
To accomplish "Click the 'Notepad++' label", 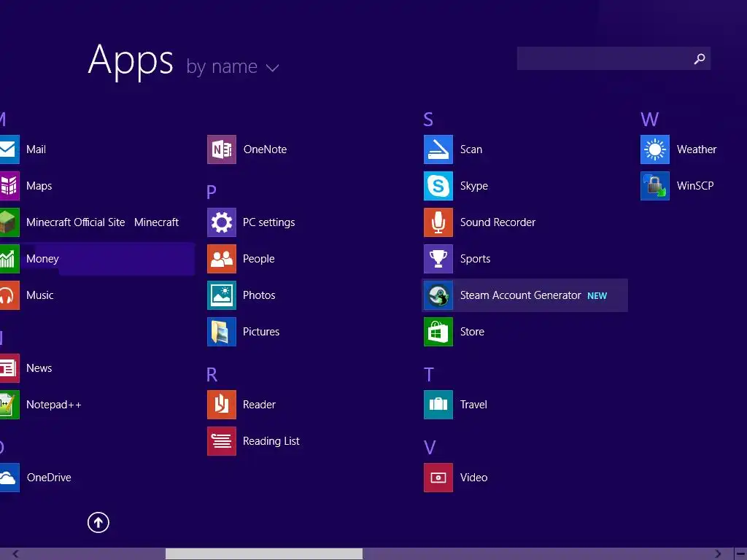I will (x=54, y=405).
